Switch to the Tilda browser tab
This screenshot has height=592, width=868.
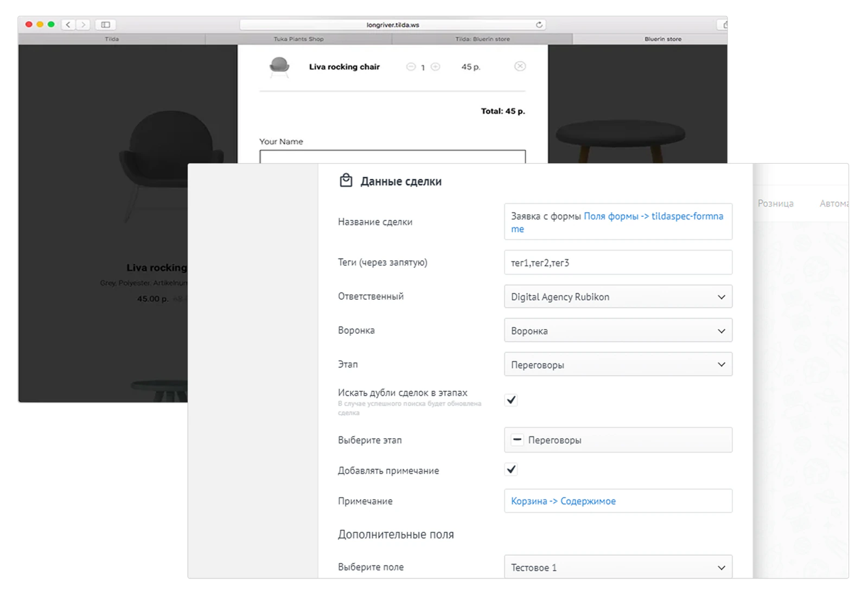tap(112, 39)
